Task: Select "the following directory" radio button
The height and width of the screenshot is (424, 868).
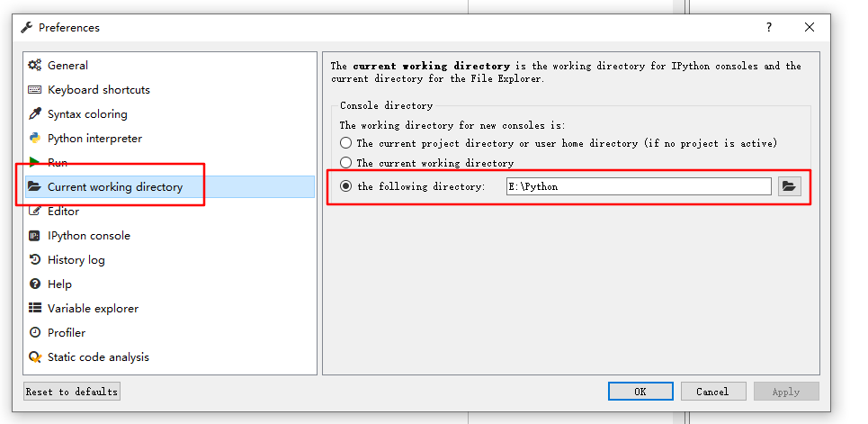Action: click(346, 186)
